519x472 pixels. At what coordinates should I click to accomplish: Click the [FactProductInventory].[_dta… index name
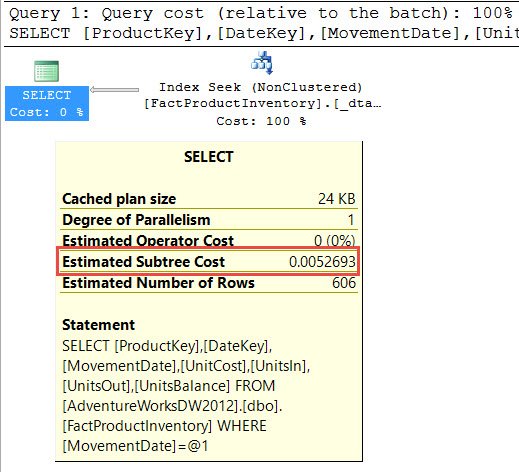(262, 103)
